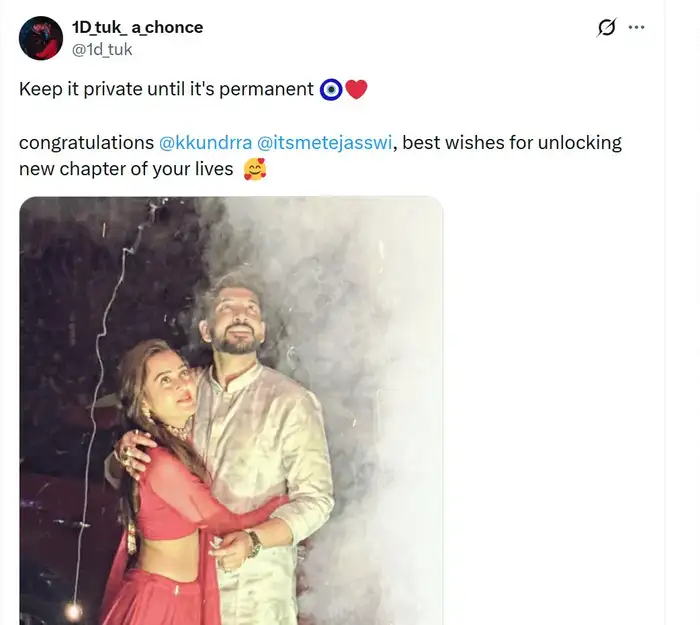Click the "new chapter of your lives" text

coord(127,169)
